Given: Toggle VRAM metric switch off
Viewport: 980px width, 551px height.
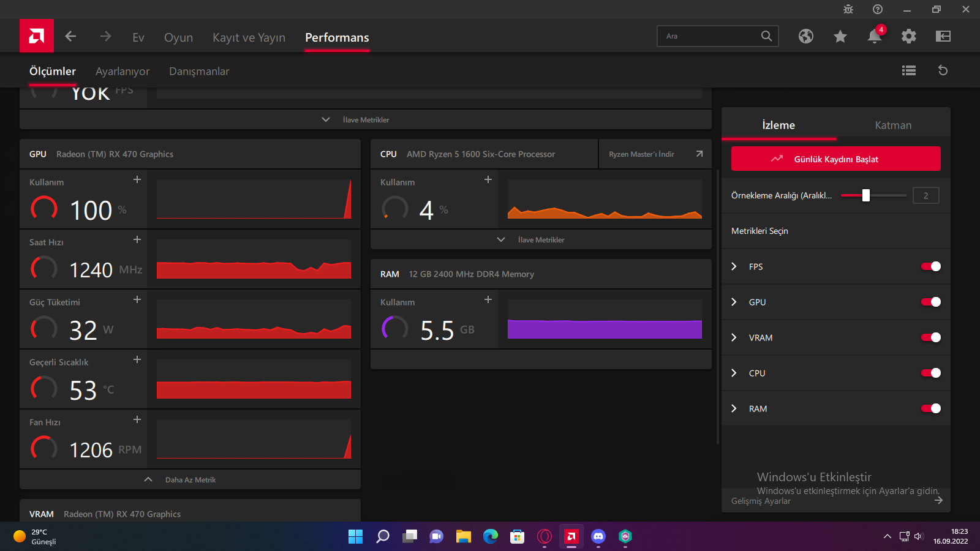Looking at the screenshot, I should click(x=931, y=337).
